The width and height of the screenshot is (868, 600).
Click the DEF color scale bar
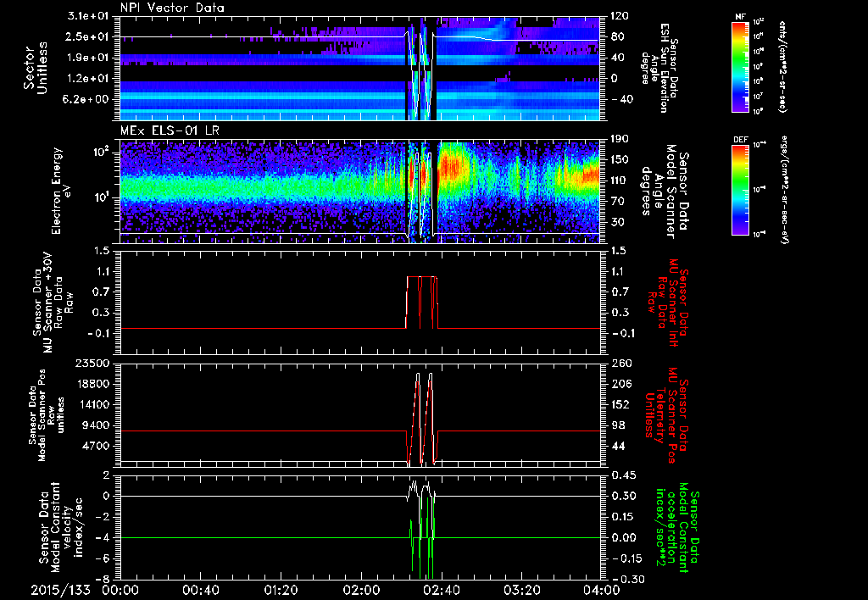(740, 189)
